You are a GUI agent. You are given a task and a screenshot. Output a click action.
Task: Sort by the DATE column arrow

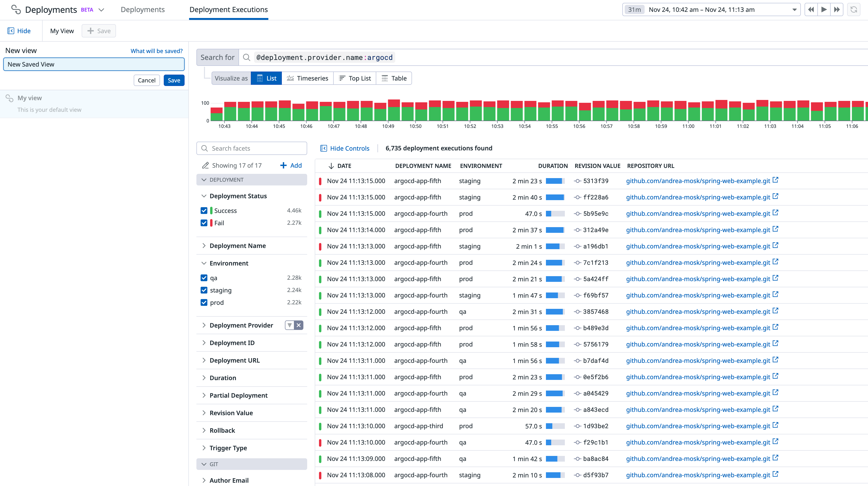pyautogui.click(x=331, y=166)
